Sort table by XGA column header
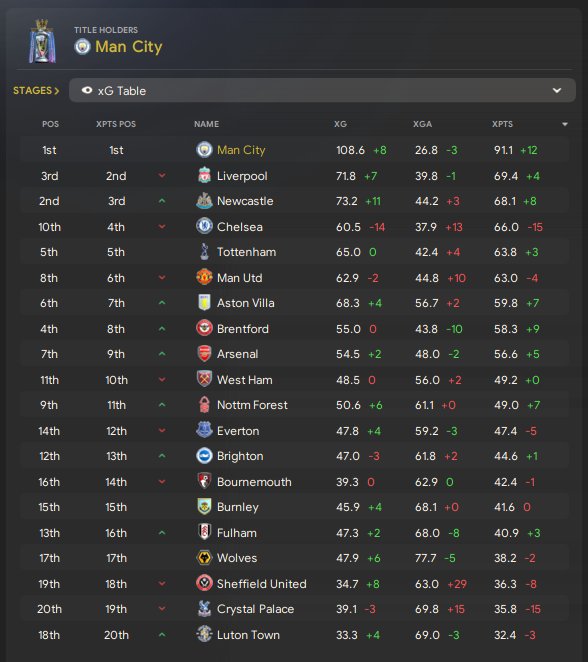Viewport: 588px width, 662px height. (422, 124)
